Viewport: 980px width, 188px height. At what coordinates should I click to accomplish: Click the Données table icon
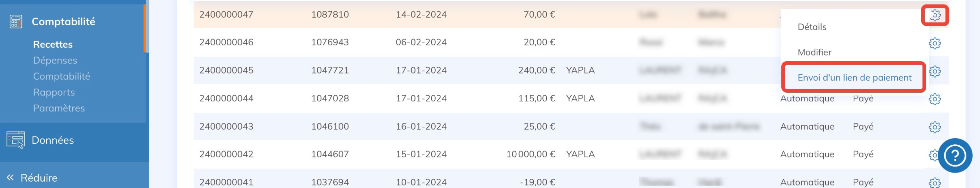coord(16,140)
